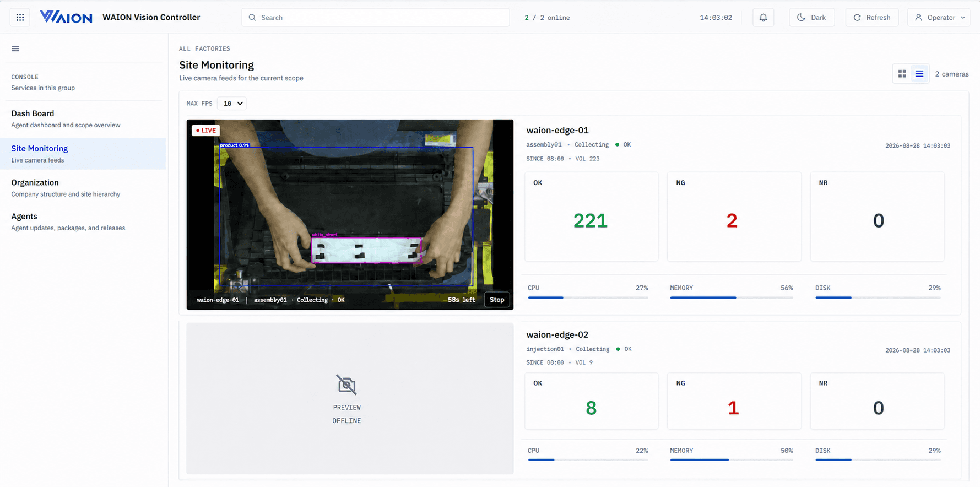The image size is (980, 487).
Task: Click the Memory 56% usage bar
Action: (x=732, y=297)
